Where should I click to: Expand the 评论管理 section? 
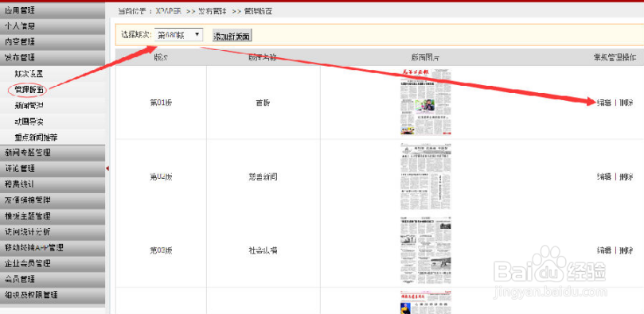53,169
